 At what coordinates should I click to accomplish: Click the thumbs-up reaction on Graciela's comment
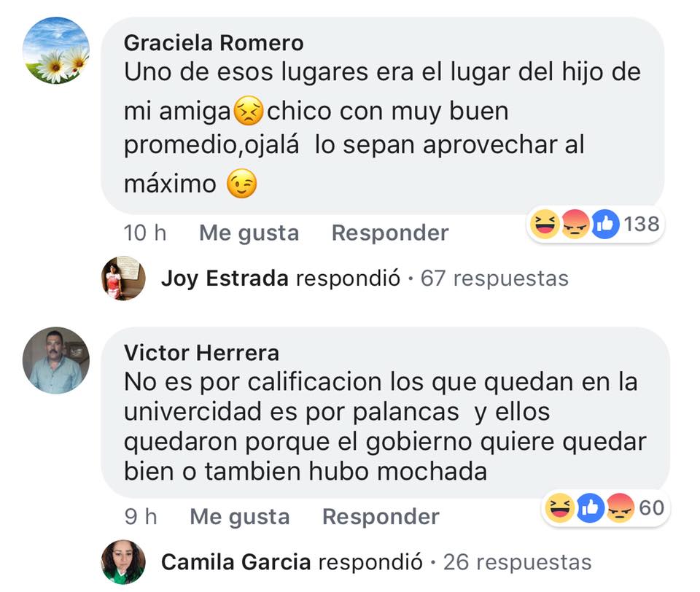(605, 224)
